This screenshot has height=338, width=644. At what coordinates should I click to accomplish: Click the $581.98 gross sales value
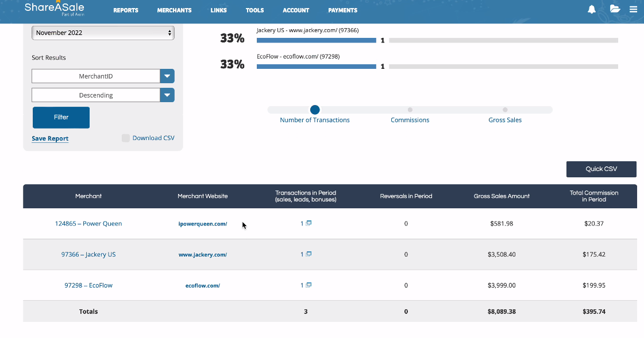[x=502, y=224]
